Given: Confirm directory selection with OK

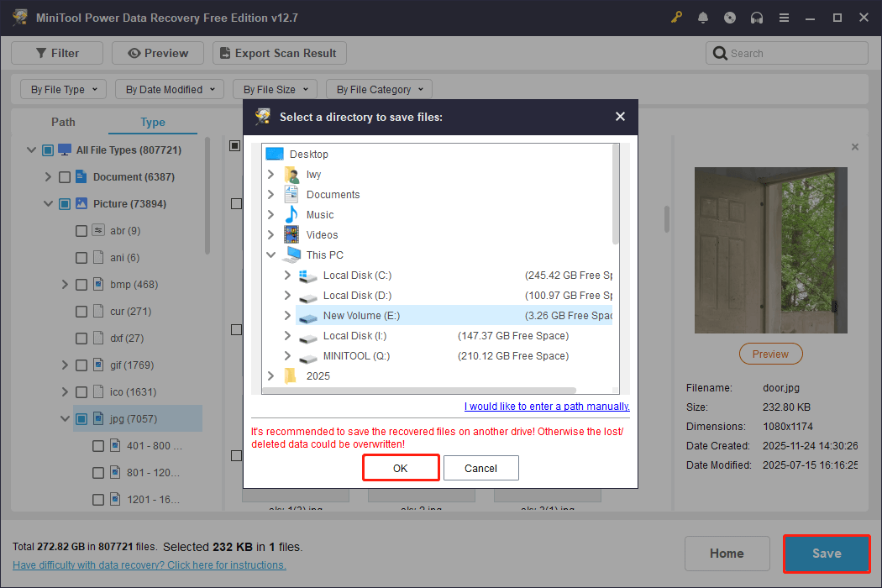Looking at the screenshot, I should pos(401,468).
